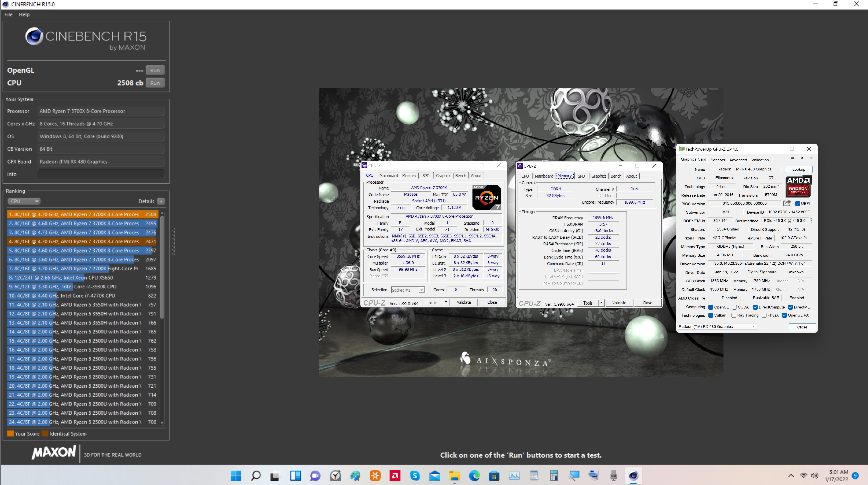This screenshot has width=868, height=485.
Task: Toggle the PhysX checkbox
Action: point(764,315)
